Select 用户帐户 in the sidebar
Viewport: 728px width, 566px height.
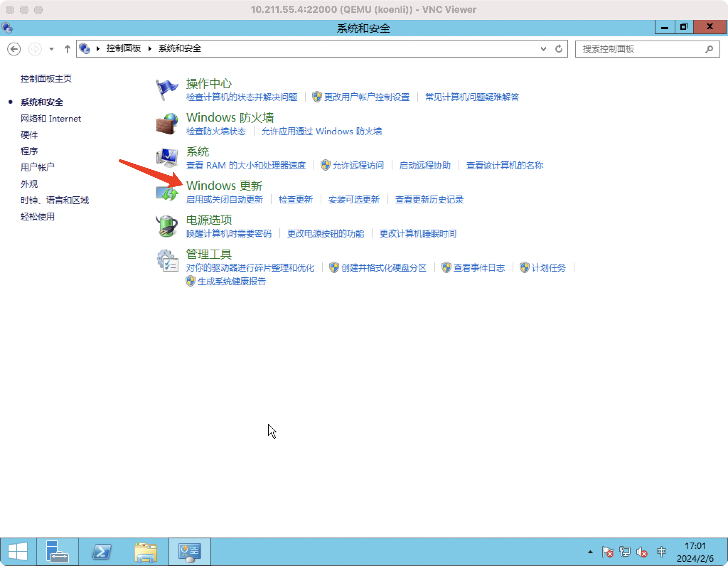tap(37, 167)
